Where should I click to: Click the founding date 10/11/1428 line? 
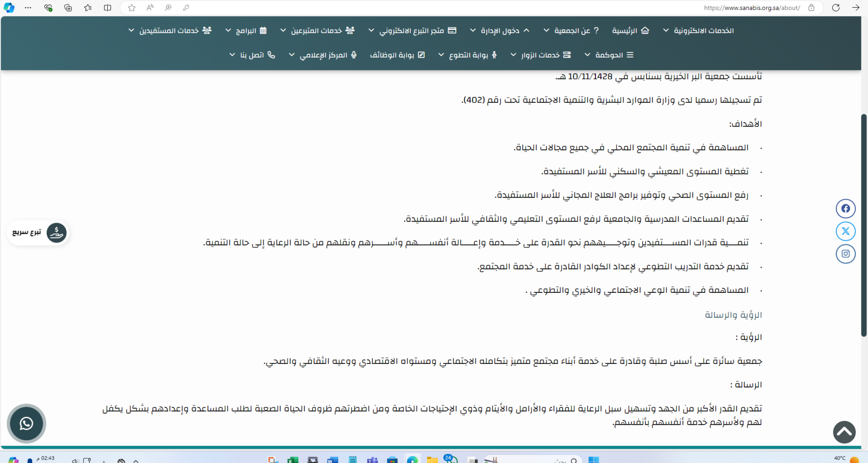point(659,76)
